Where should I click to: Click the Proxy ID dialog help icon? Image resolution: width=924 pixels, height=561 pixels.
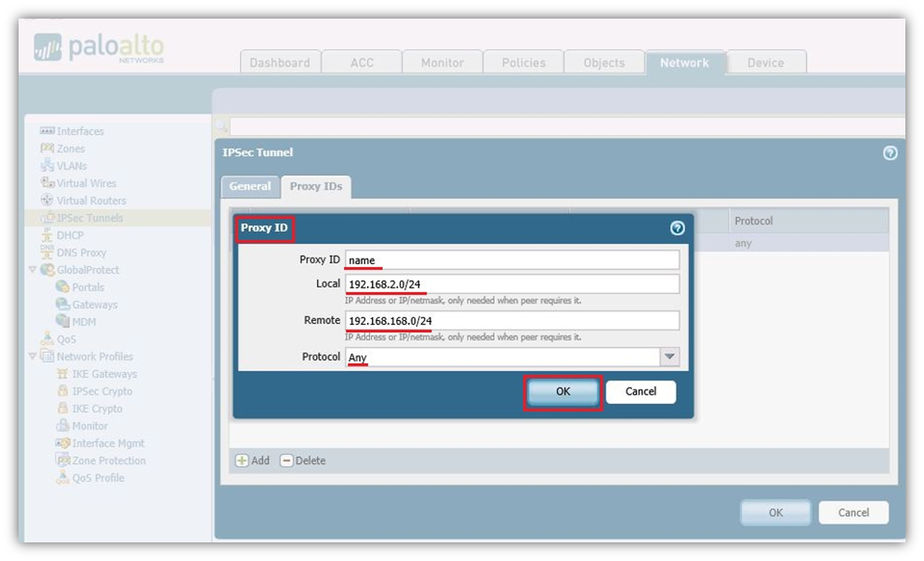click(677, 228)
